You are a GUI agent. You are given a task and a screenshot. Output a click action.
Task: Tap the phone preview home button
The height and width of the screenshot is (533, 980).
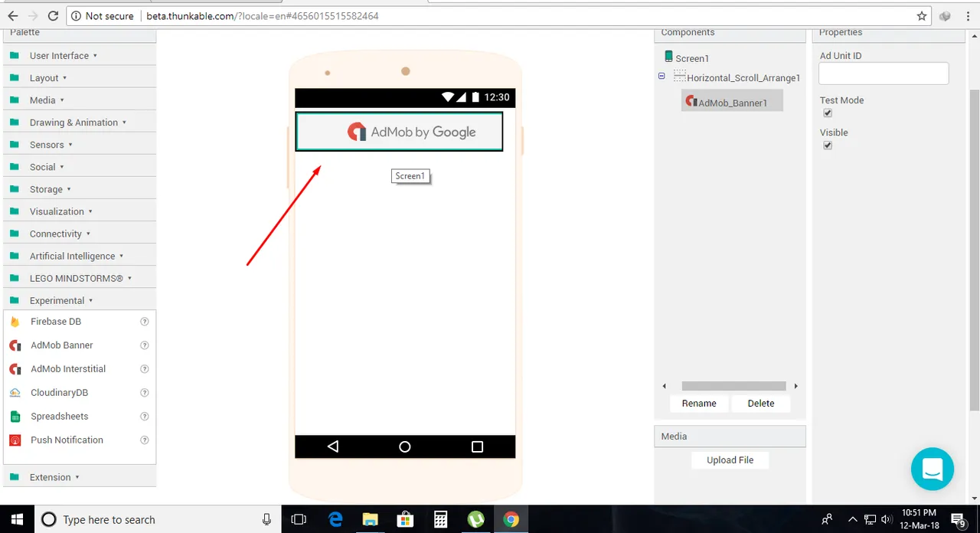pos(405,446)
